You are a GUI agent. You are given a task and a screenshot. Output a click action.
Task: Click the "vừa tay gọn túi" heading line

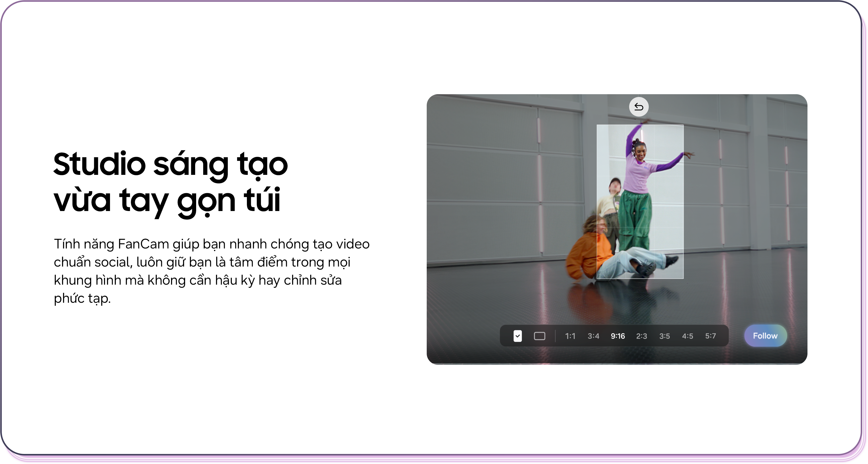click(x=167, y=200)
